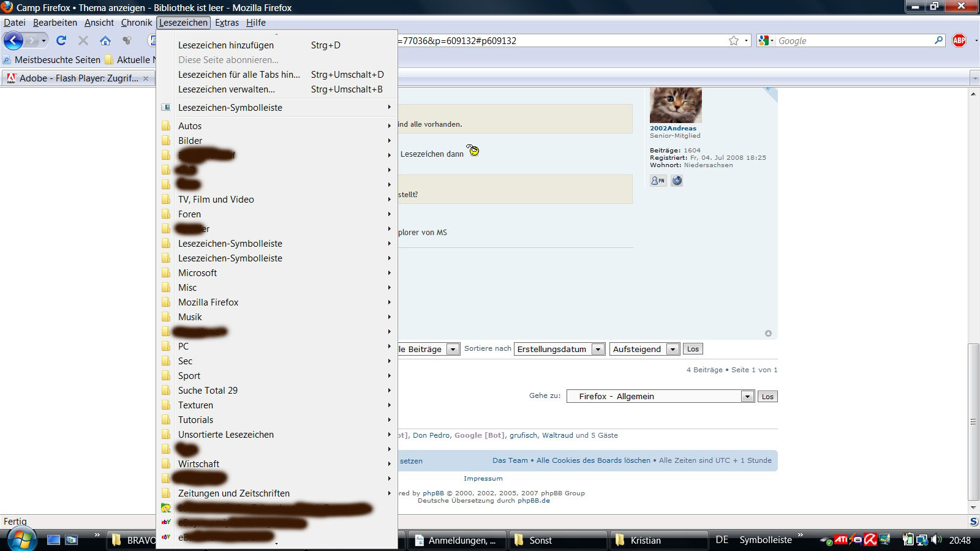The height and width of the screenshot is (551, 980).
Task: Open the Ansicht menu
Action: point(99,23)
